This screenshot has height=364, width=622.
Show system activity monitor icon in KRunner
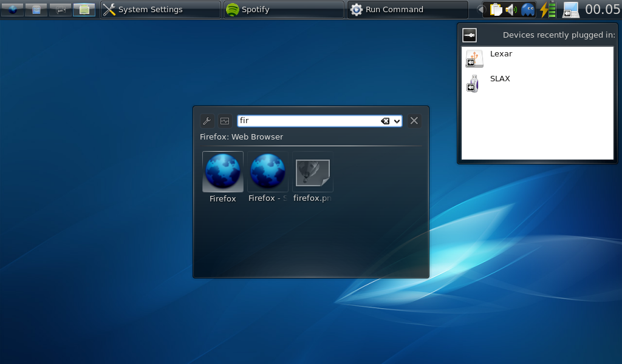pos(225,121)
